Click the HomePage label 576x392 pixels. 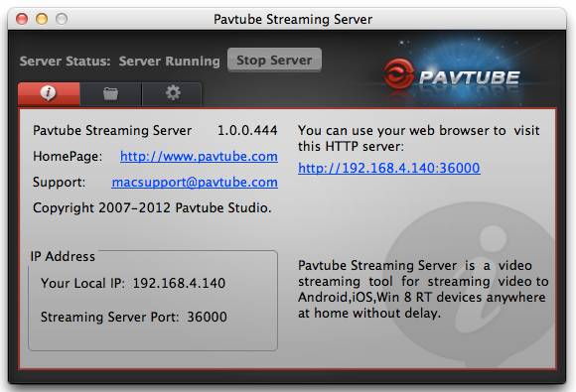[x=68, y=157]
